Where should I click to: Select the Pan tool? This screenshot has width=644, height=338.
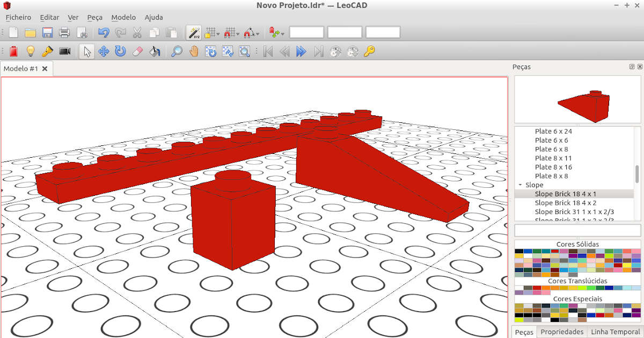point(194,52)
